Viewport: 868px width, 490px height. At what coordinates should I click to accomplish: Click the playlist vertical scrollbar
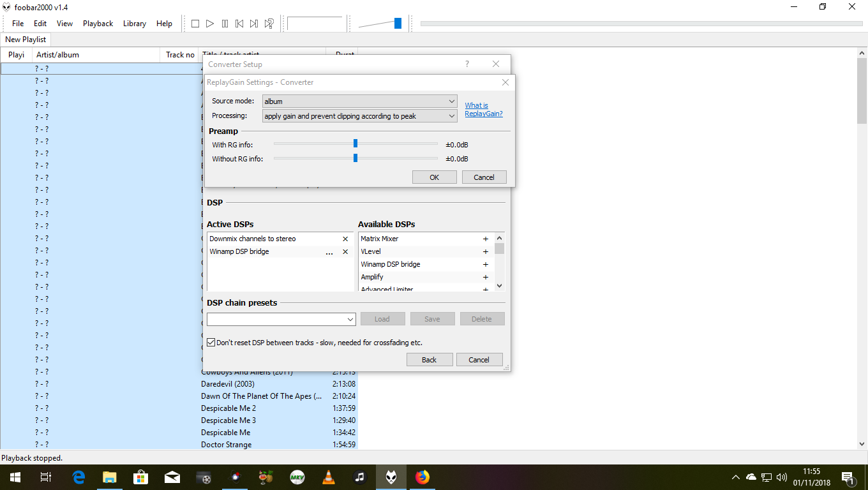pos(862,249)
